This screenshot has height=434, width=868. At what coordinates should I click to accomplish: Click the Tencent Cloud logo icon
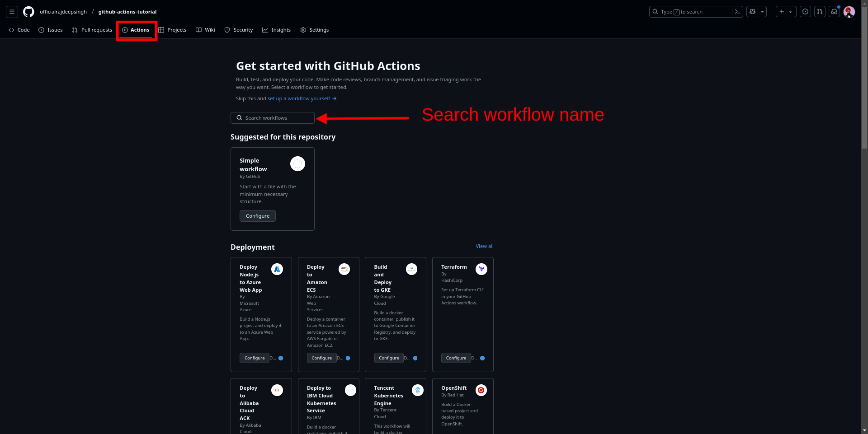tap(418, 390)
